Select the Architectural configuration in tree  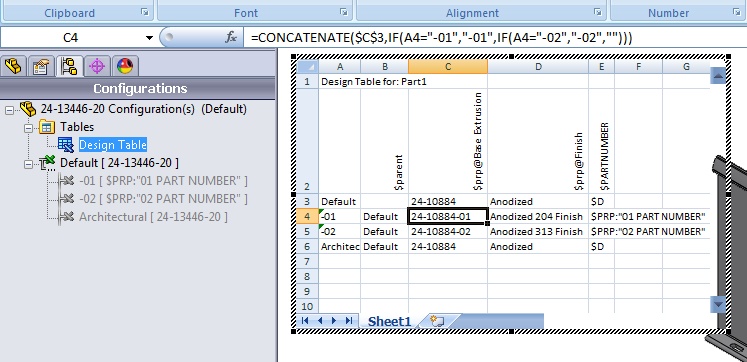(x=153, y=217)
